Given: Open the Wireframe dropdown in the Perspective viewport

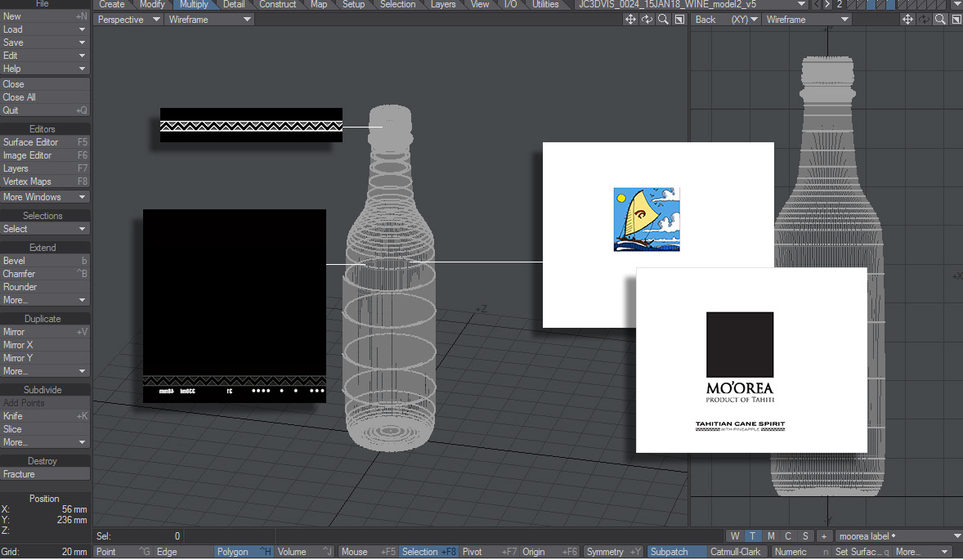Looking at the screenshot, I should [x=209, y=20].
